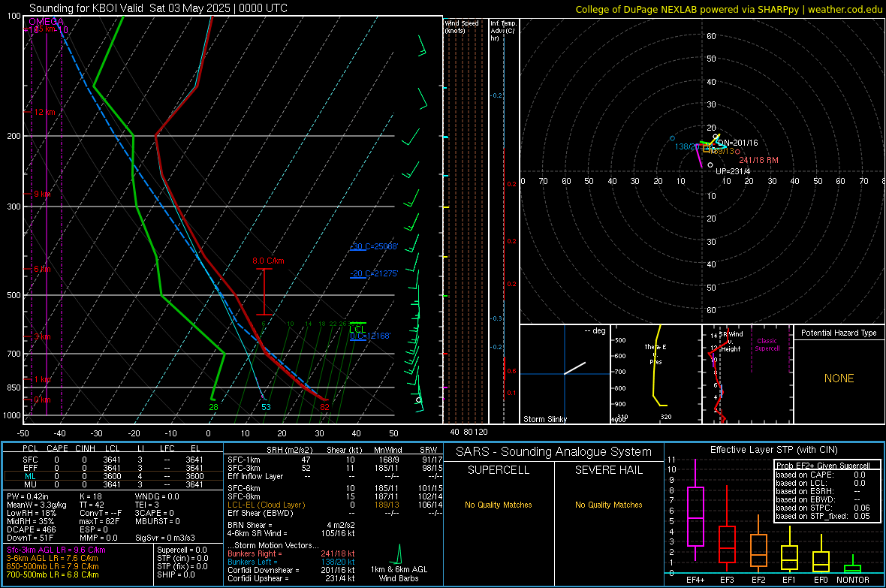Click '700-500mb LR = 6.8 C/km'

point(53,574)
